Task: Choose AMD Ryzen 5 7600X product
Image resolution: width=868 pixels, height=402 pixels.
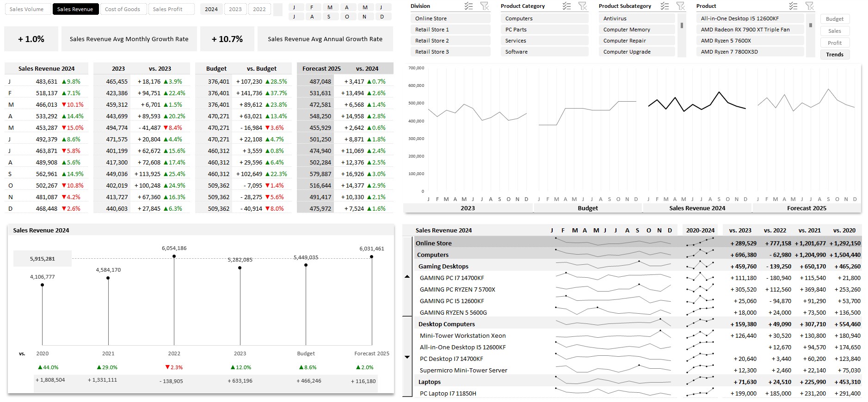Action: [749, 41]
